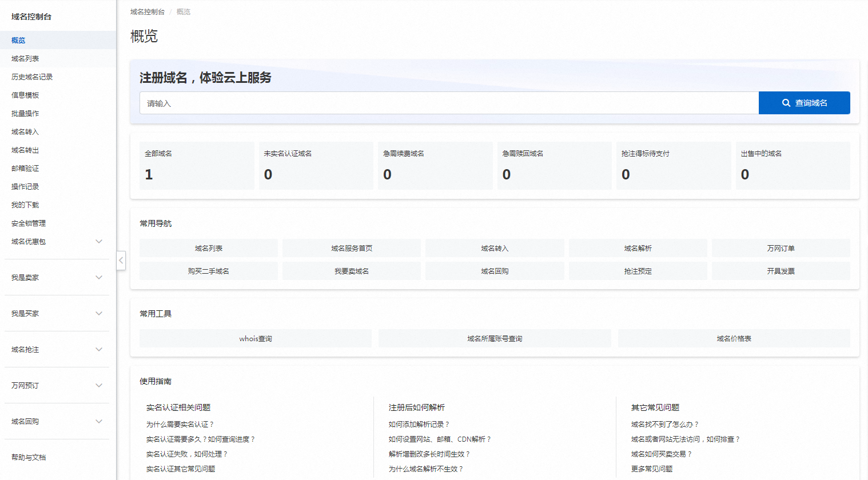
Task: Click 域名转入 quick navigation button
Action: click(x=495, y=248)
